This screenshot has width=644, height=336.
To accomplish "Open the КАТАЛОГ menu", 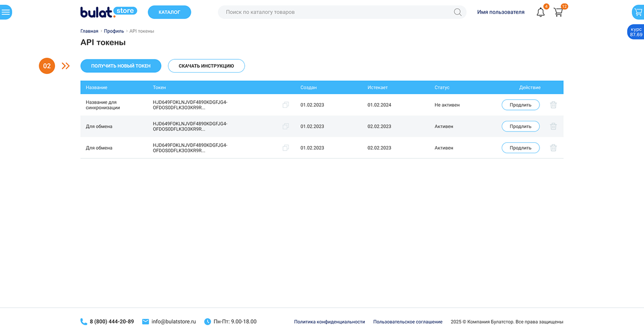I will coord(169,12).
